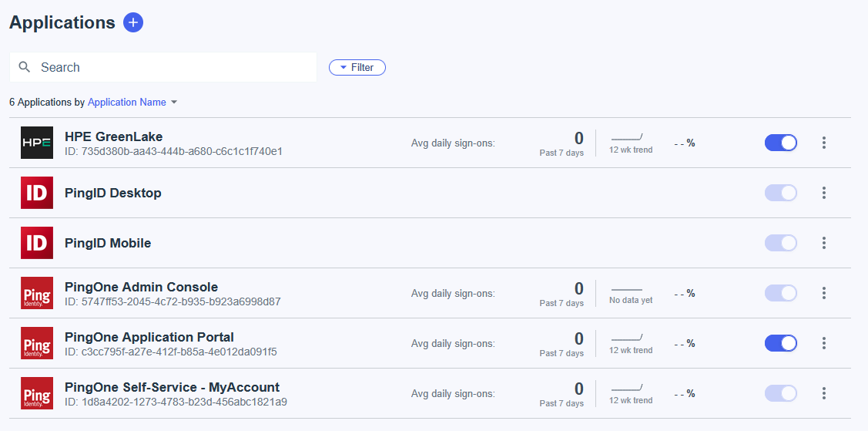868x431 pixels.
Task: Open the three-dot menu for HPE GreenLake
Action: (823, 143)
